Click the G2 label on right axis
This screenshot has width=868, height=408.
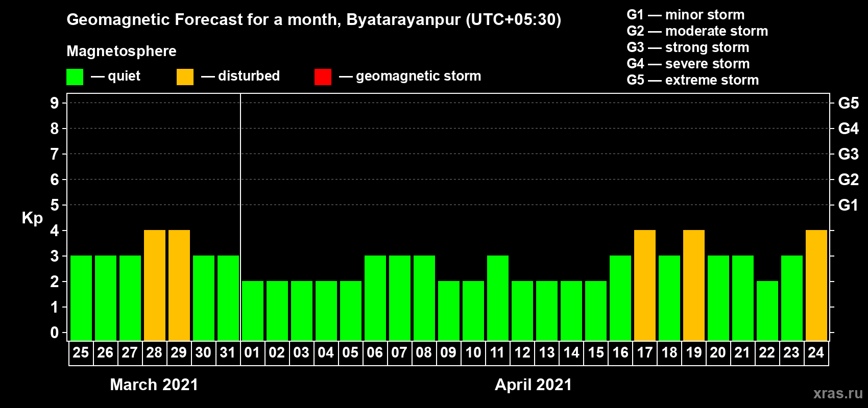point(849,180)
